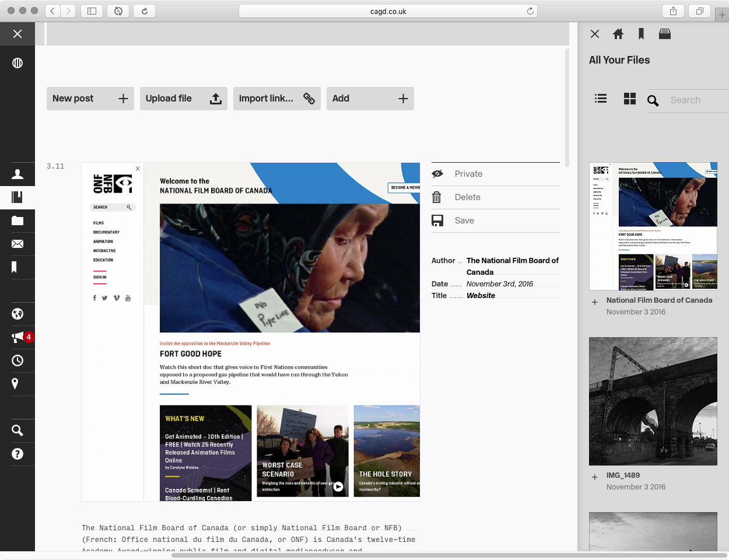Click the Private option label
This screenshot has height=560, width=729.
coord(468,174)
